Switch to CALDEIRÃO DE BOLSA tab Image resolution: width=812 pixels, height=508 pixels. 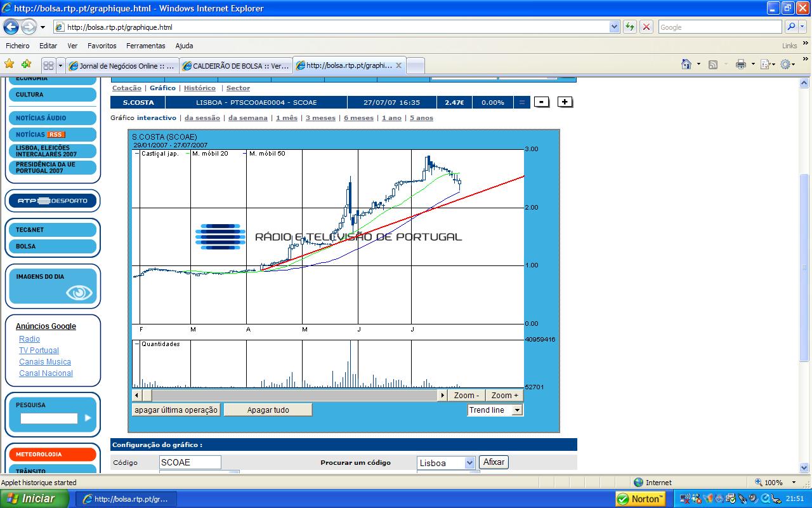[x=236, y=65]
